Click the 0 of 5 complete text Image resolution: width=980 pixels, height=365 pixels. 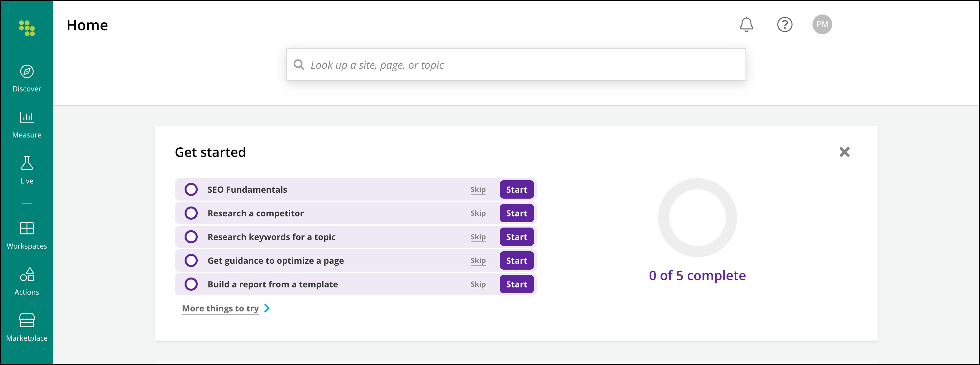[697, 276]
